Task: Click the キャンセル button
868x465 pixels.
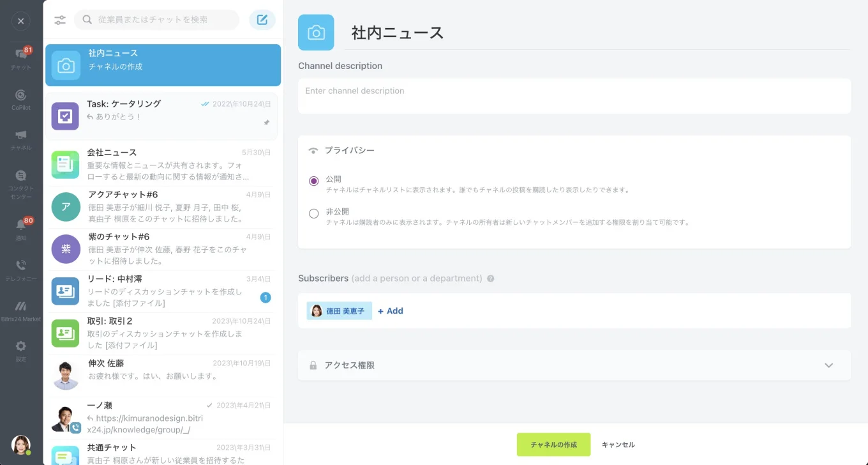Action: pyautogui.click(x=618, y=445)
